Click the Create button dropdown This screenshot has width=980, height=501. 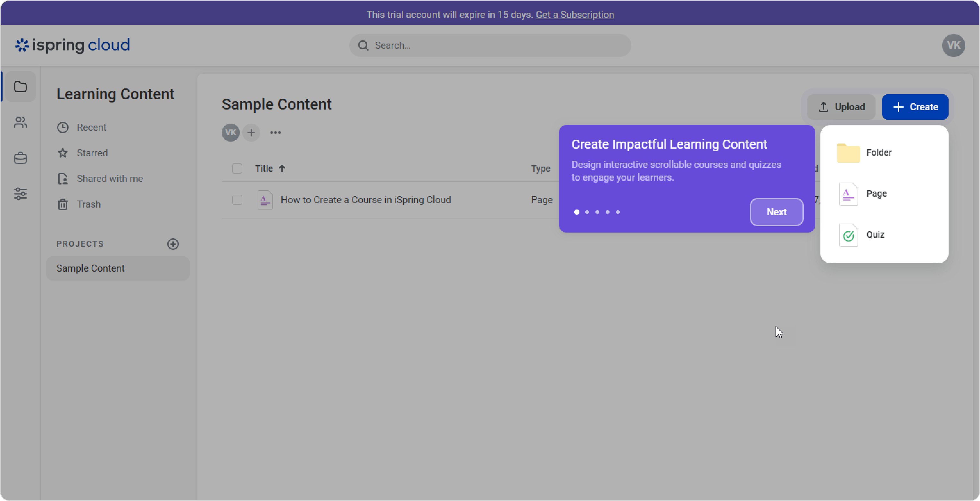click(915, 107)
